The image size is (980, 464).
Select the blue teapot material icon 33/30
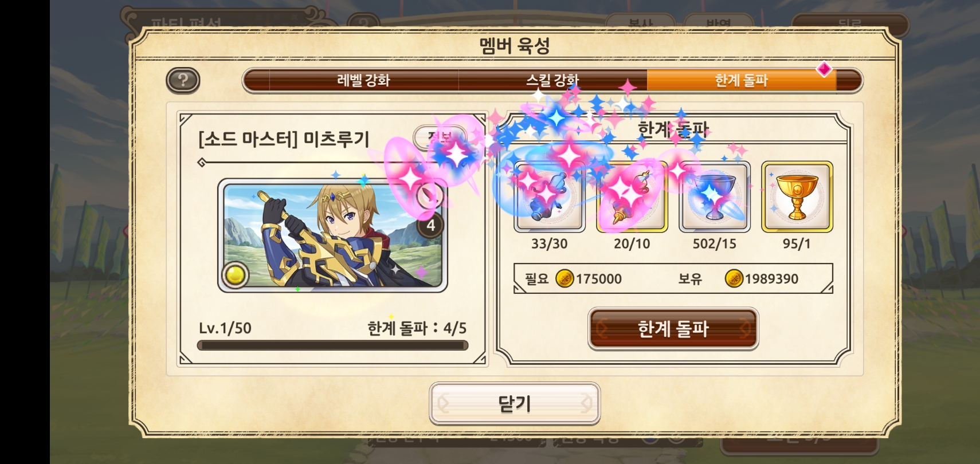pos(550,197)
